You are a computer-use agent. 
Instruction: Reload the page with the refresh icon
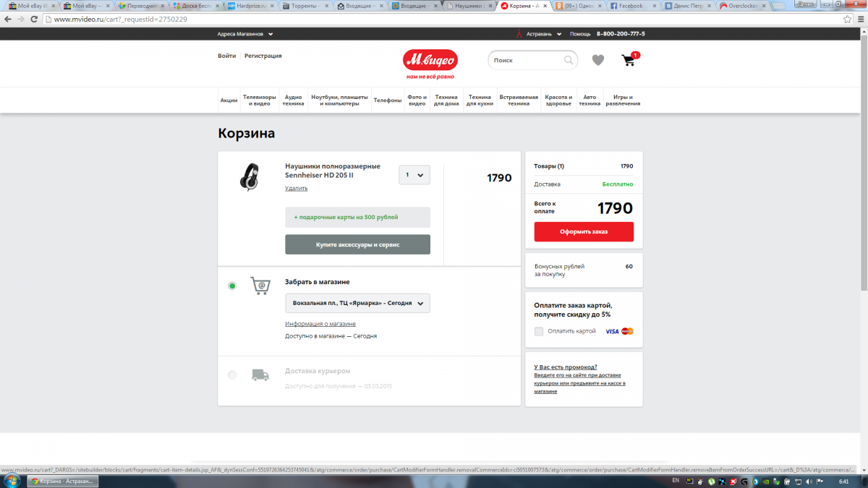[x=33, y=19]
